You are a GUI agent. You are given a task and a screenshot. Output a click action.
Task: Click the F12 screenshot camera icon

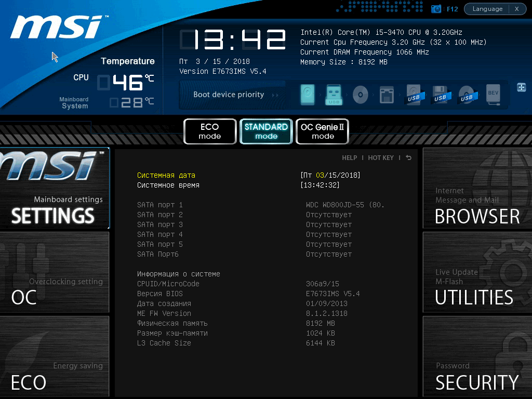point(436,9)
